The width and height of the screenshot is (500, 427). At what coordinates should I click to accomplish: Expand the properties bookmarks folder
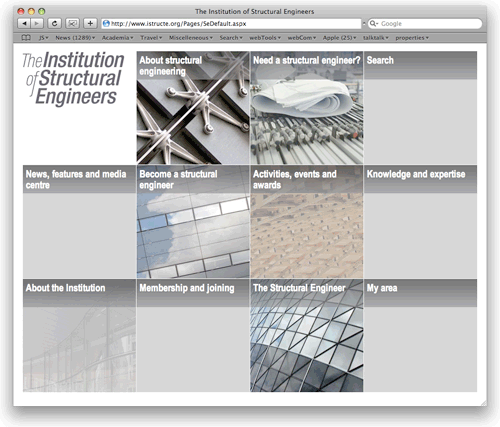click(412, 38)
